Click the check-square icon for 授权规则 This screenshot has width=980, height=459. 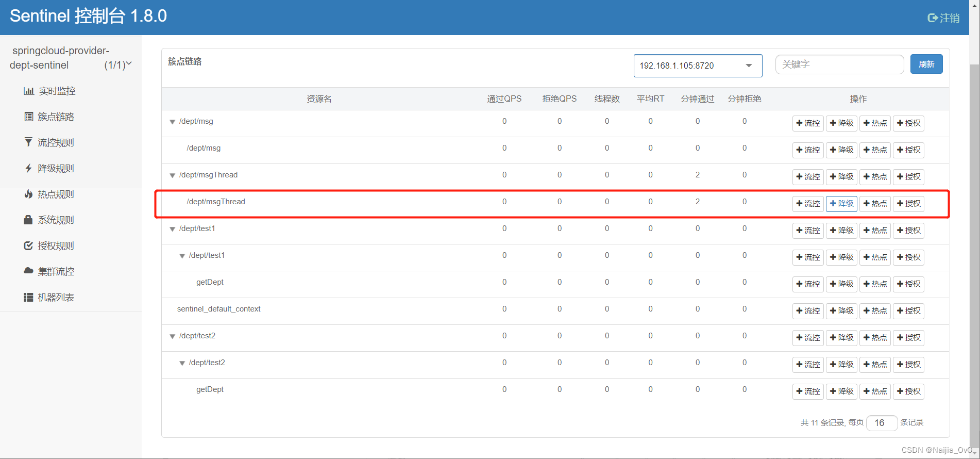[x=28, y=245]
